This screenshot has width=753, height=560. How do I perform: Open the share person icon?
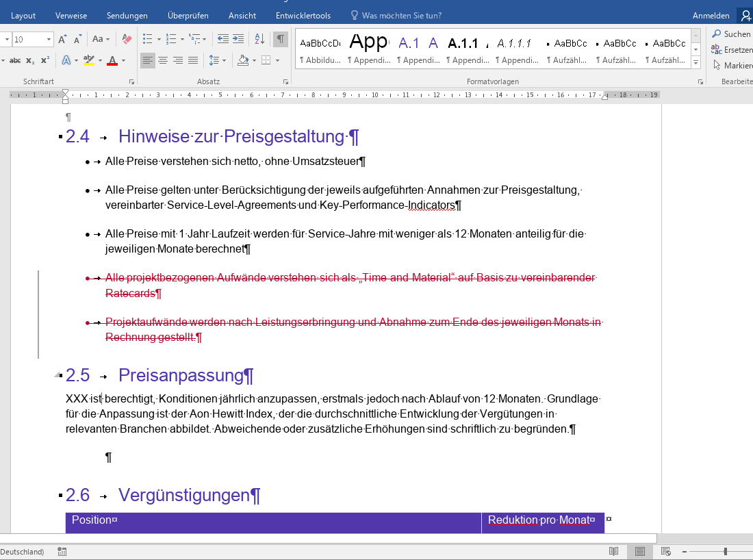pyautogui.click(x=745, y=15)
